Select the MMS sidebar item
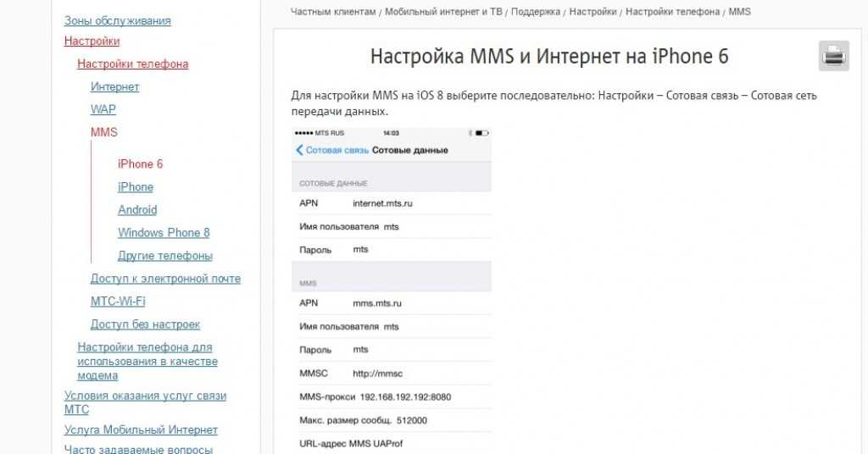 [x=104, y=132]
